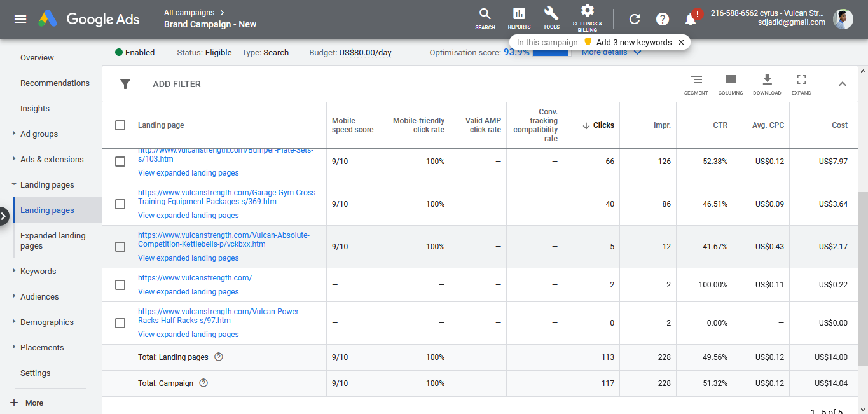Image resolution: width=868 pixels, height=414 pixels.
Task: Download the table data
Action: [767, 83]
